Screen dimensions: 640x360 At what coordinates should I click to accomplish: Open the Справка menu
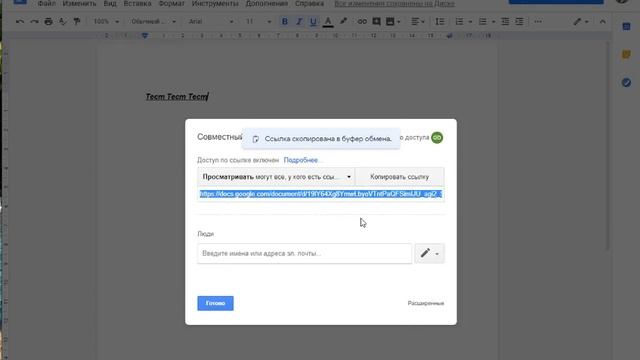pos(309,4)
